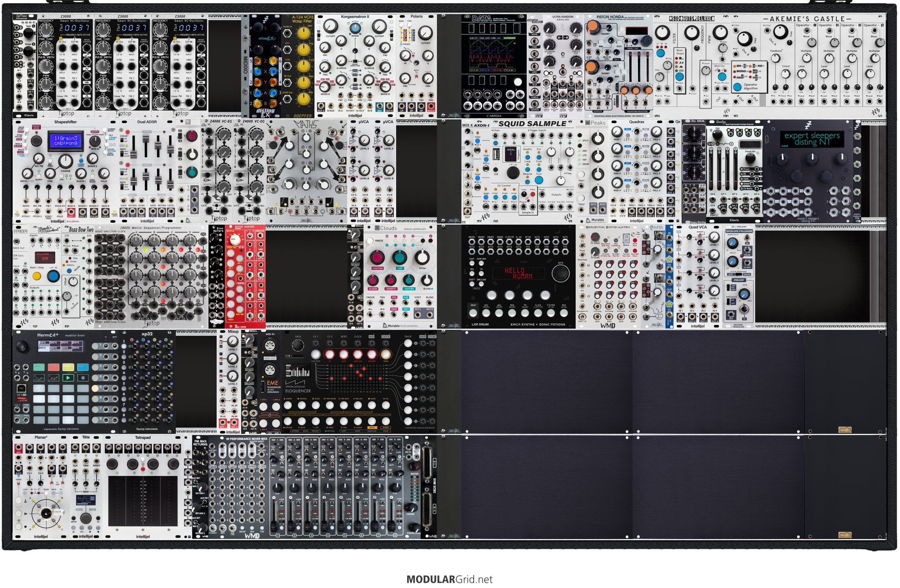
Task: Click the MORDAX logo under the DATA module
Action: point(494,116)
